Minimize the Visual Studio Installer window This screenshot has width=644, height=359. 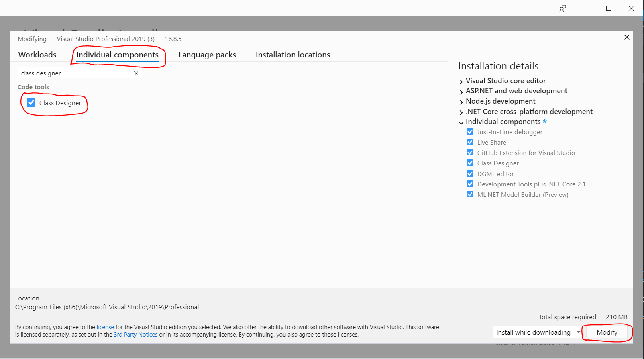pos(585,8)
